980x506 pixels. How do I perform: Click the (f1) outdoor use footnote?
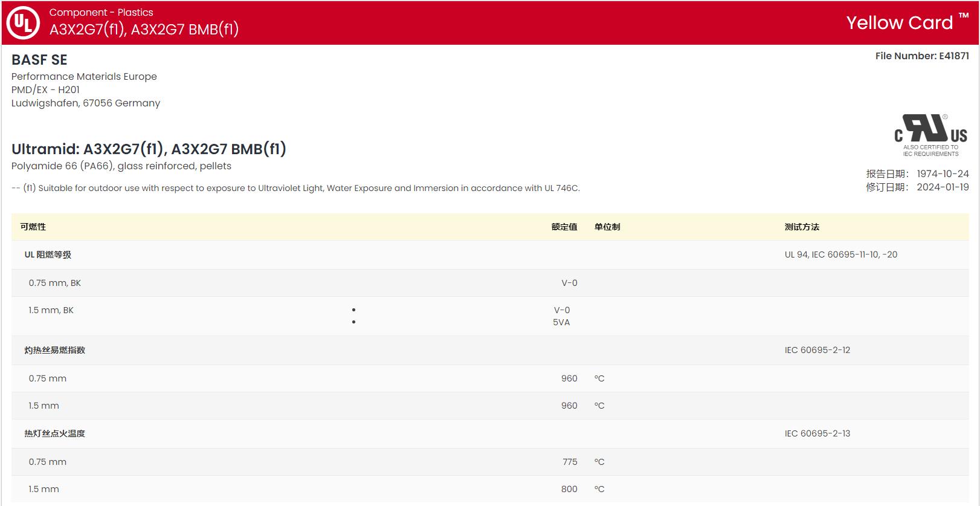[295, 188]
